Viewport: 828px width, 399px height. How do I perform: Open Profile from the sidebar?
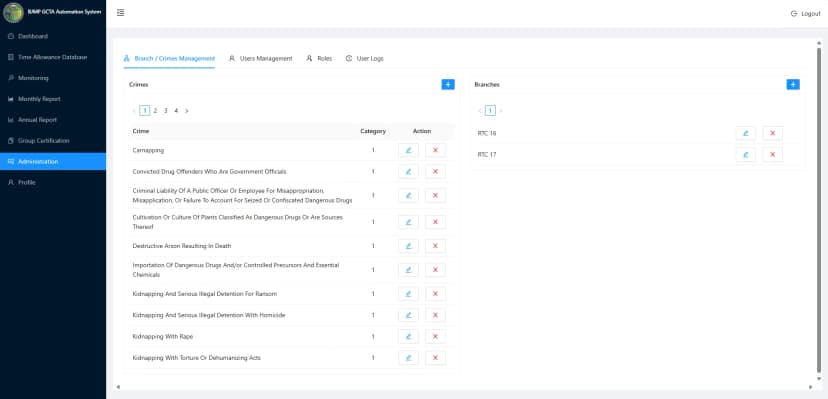point(53,183)
